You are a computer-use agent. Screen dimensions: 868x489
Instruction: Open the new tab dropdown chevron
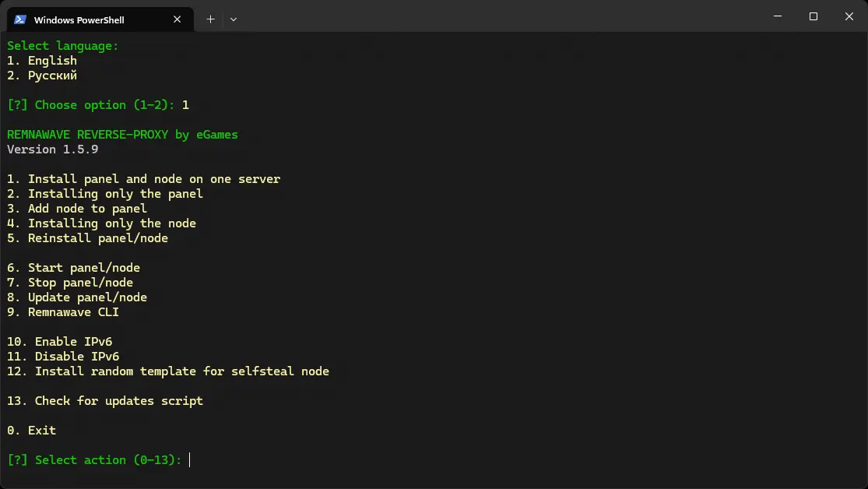[x=233, y=19]
